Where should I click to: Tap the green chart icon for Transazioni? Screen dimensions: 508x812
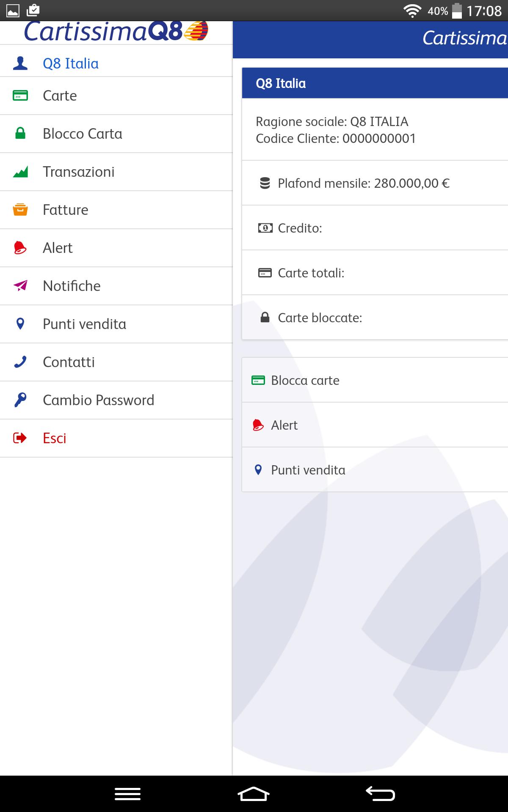[20, 172]
